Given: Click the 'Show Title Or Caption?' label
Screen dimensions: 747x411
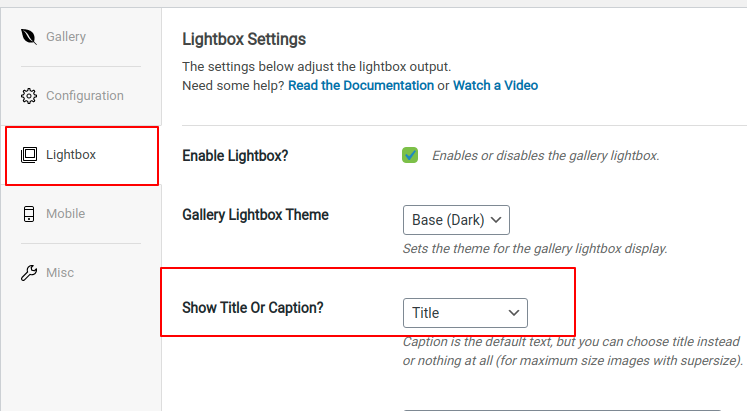Looking at the screenshot, I should pos(253,308).
